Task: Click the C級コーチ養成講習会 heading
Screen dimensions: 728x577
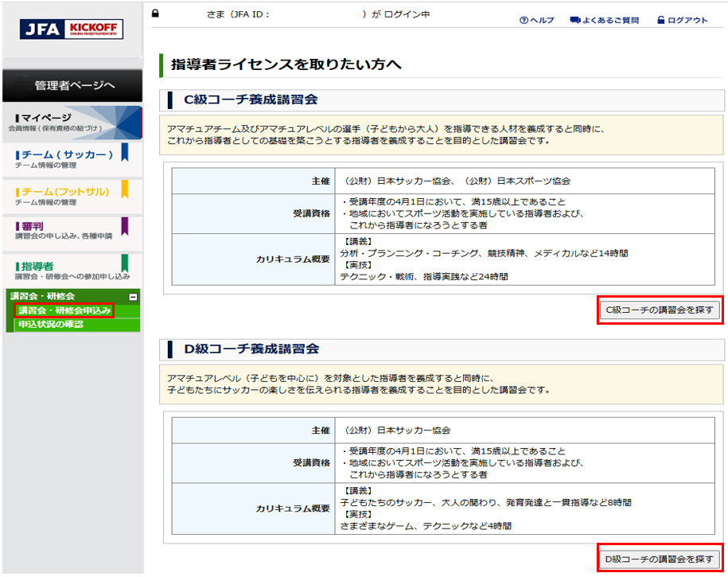Action: click(x=251, y=99)
